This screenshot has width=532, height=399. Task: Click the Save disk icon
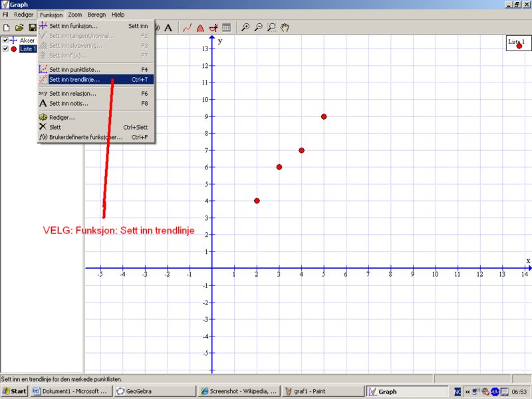pyautogui.click(x=32, y=28)
